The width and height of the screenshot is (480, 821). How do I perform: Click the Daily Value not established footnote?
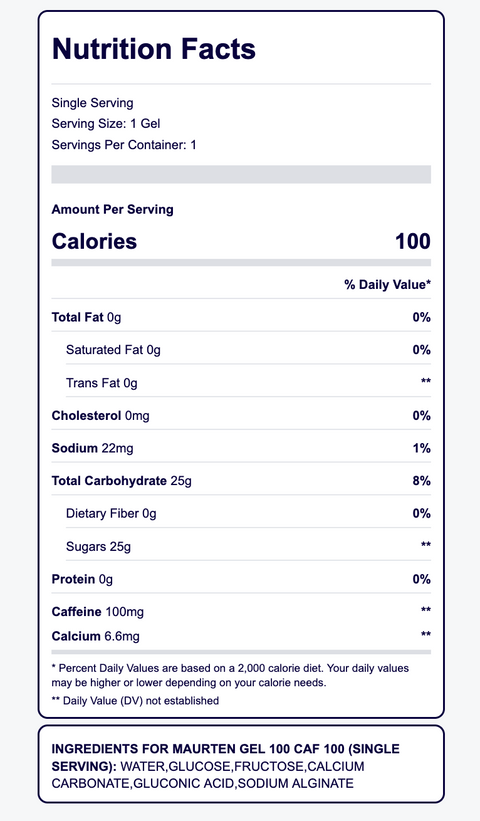135,701
